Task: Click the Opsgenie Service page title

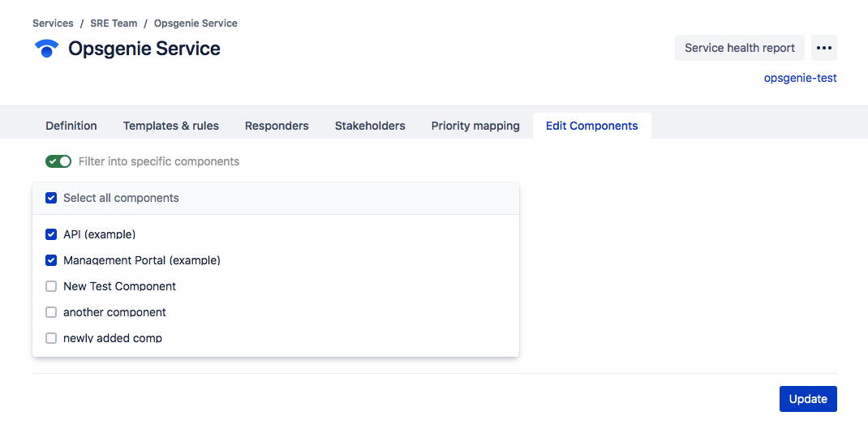Action: [x=144, y=49]
